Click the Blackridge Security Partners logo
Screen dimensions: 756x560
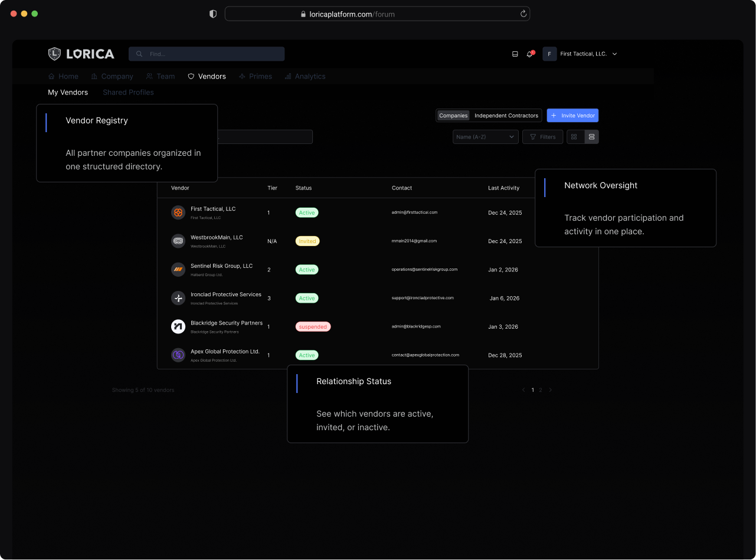178,327
